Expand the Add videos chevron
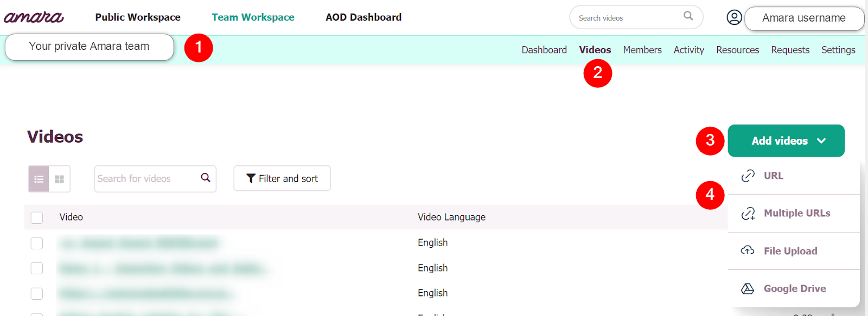This screenshot has height=316, width=868. (821, 141)
